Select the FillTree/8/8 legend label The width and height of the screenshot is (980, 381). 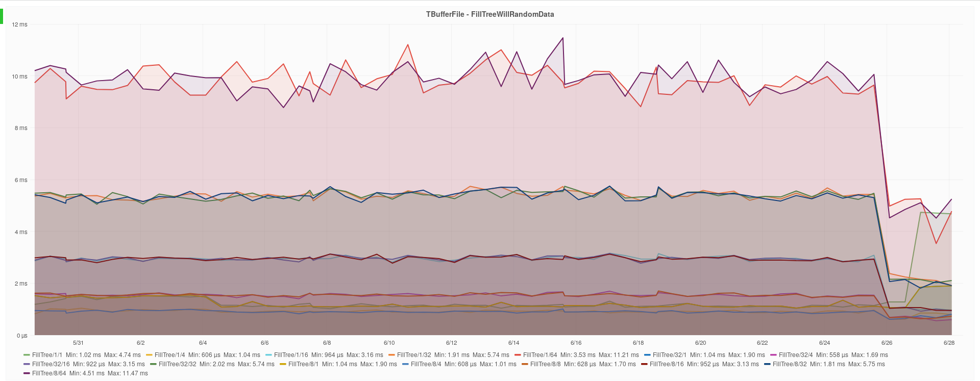[545, 364]
